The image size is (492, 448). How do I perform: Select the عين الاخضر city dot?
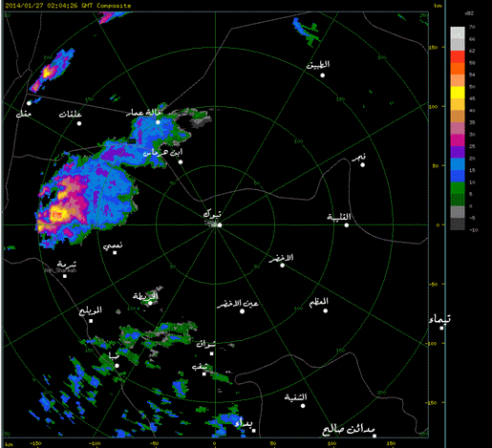pos(242,311)
